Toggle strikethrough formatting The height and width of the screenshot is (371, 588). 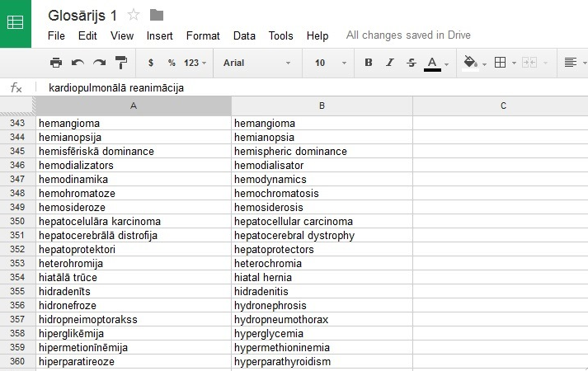point(411,63)
